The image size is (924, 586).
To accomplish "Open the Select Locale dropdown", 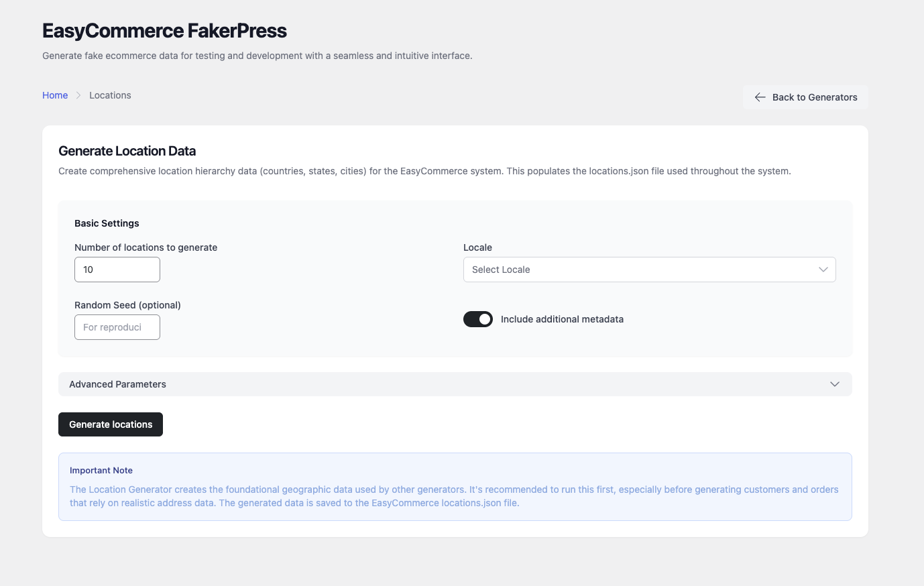I will pyautogui.click(x=648, y=269).
